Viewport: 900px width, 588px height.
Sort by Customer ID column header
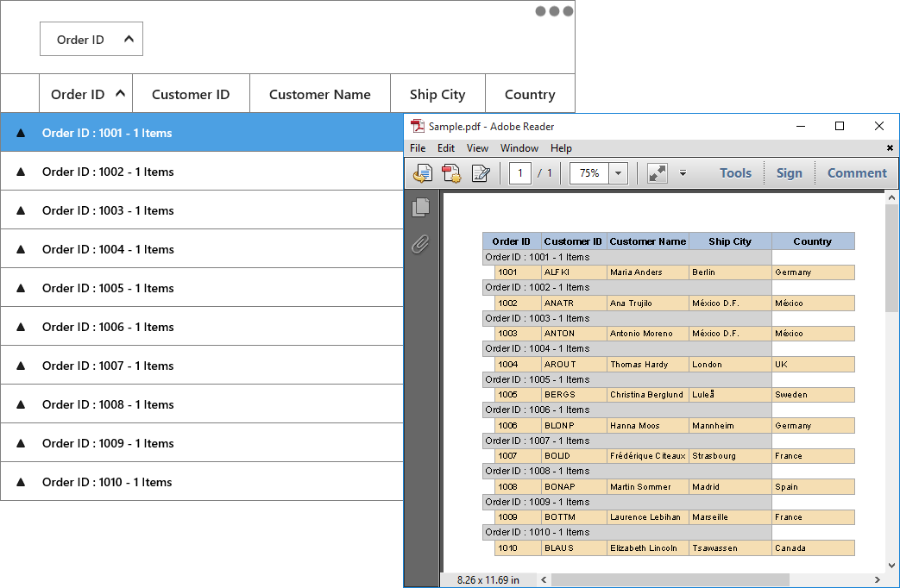[191, 93]
